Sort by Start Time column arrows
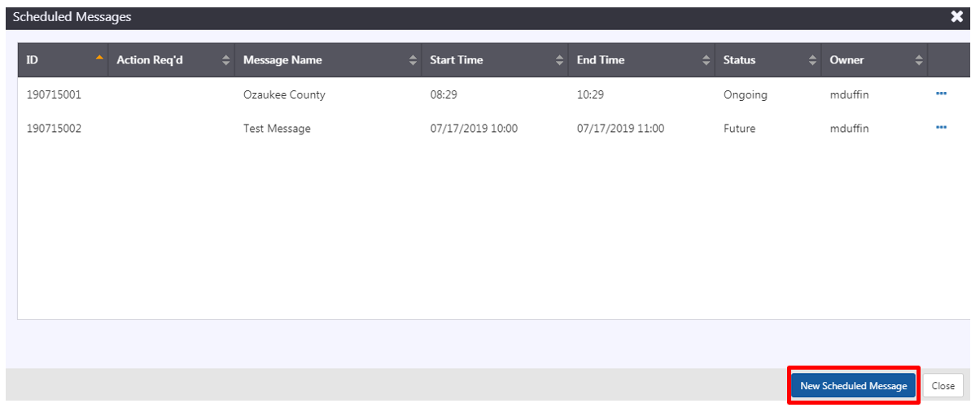Screen dimensions: 980x412 (559, 59)
